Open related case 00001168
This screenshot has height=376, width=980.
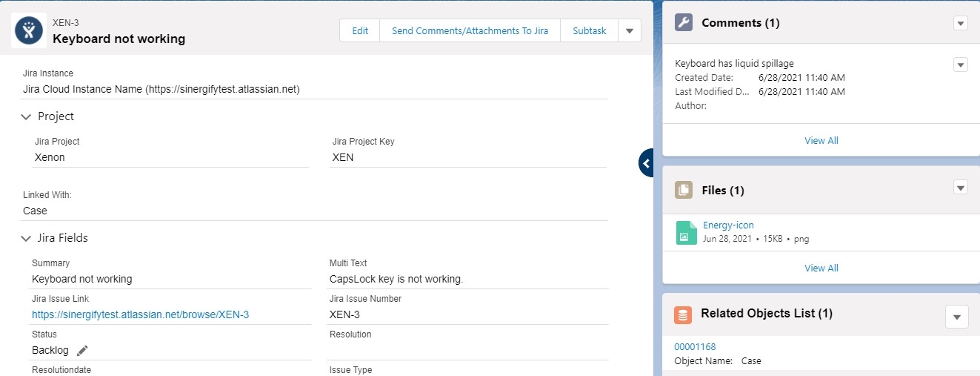click(695, 346)
